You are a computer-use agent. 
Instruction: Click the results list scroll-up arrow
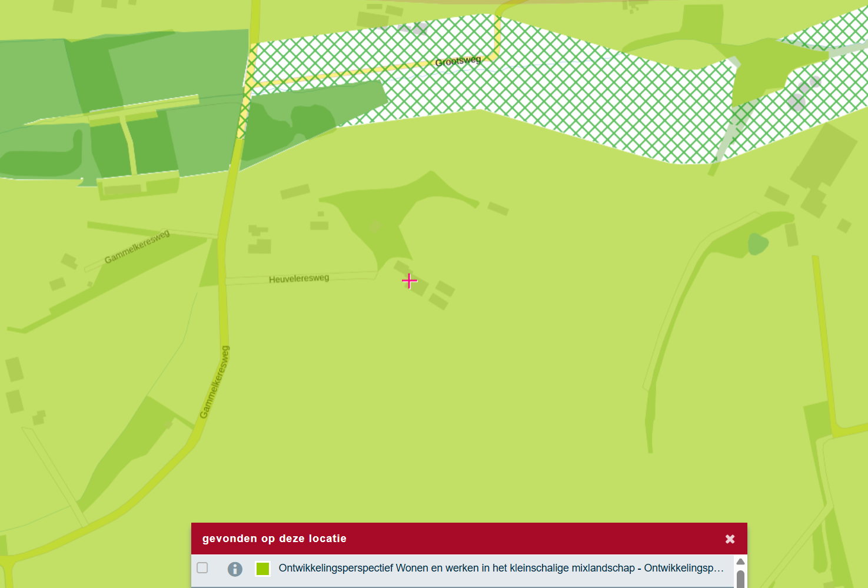click(x=740, y=562)
